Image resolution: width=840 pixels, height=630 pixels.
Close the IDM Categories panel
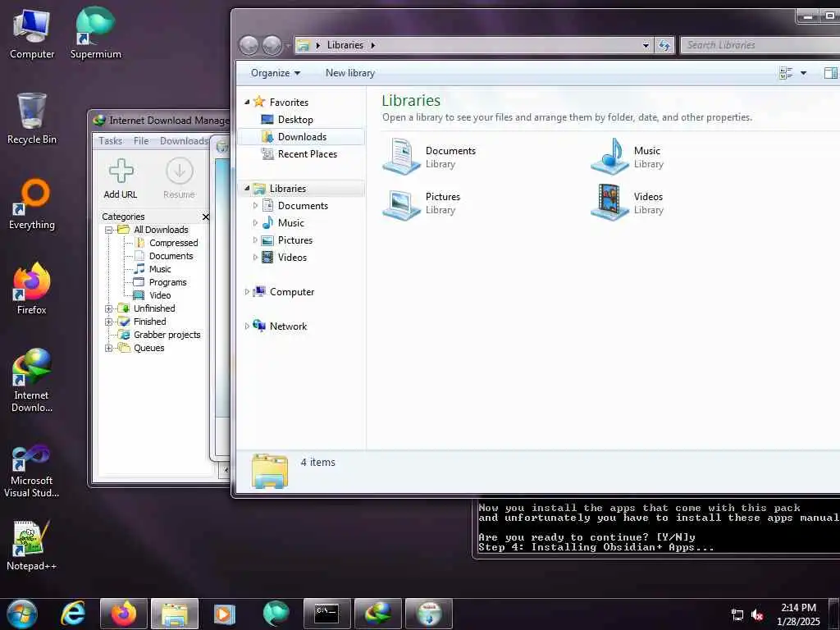206,217
